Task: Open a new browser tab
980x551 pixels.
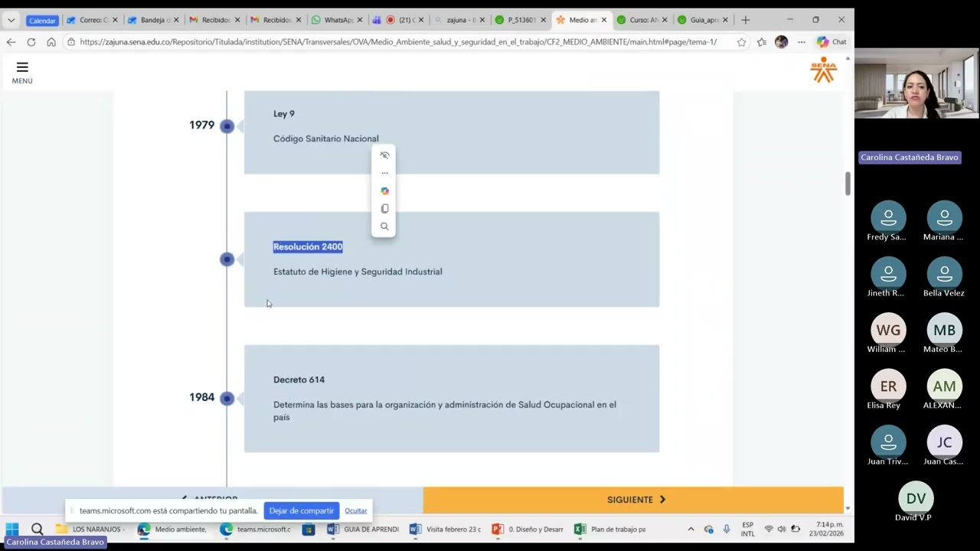Action: (746, 20)
